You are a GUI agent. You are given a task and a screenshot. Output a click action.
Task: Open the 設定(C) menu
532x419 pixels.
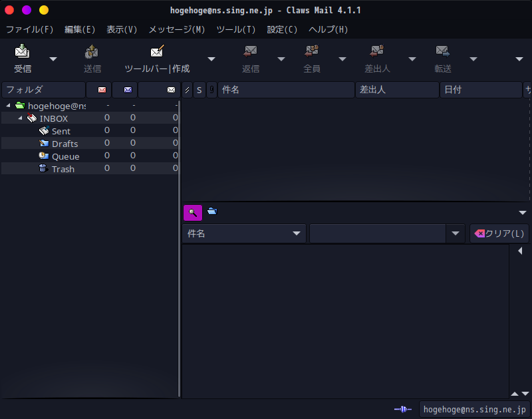[282, 29]
